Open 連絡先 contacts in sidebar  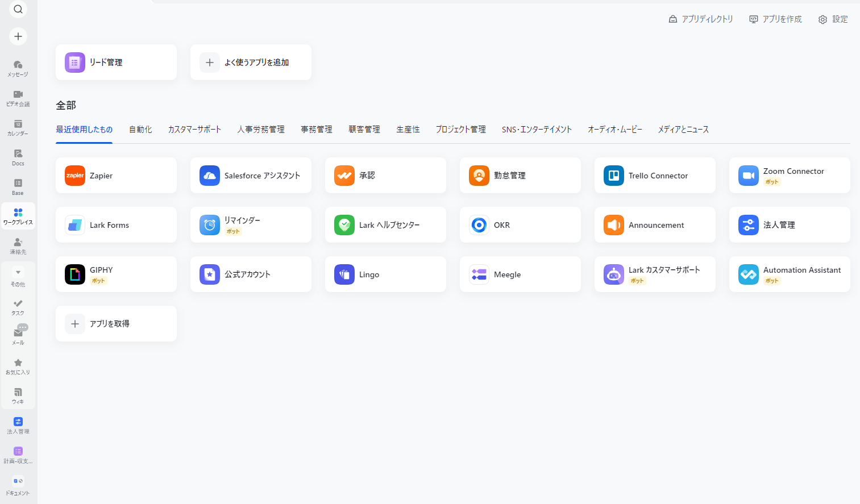click(18, 245)
